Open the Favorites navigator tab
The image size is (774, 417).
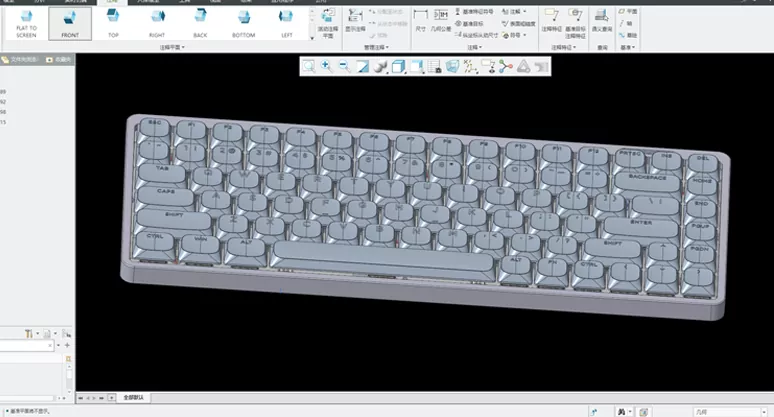59,60
